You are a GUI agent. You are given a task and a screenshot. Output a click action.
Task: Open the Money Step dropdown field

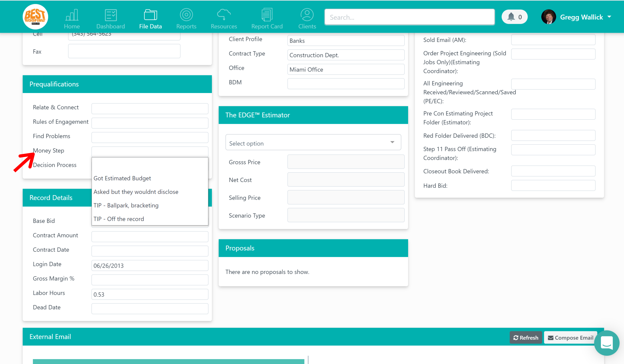(x=150, y=152)
